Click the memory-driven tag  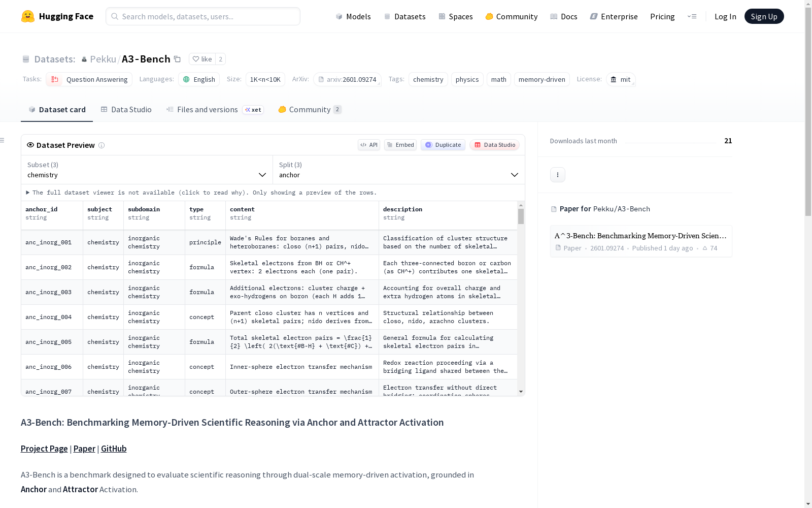coord(542,79)
